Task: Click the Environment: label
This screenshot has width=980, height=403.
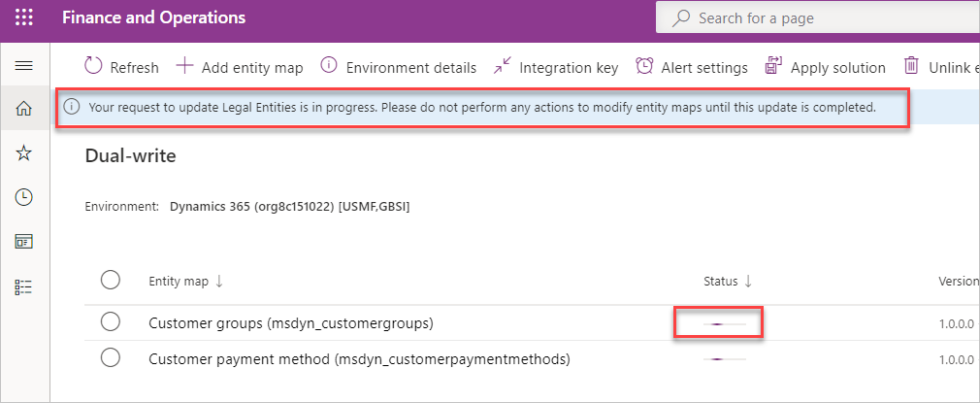Action: tap(122, 207)
